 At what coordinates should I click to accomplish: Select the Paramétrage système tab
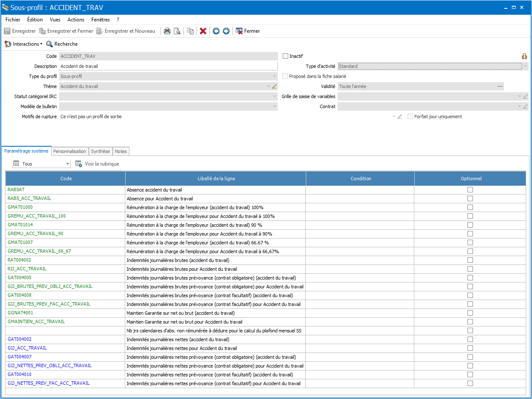[26, 151]
